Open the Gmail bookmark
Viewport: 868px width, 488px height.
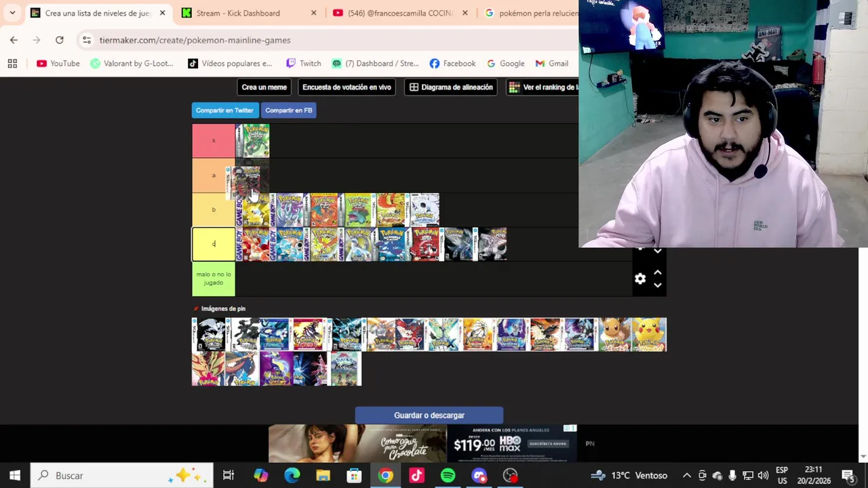pos(551,63)
